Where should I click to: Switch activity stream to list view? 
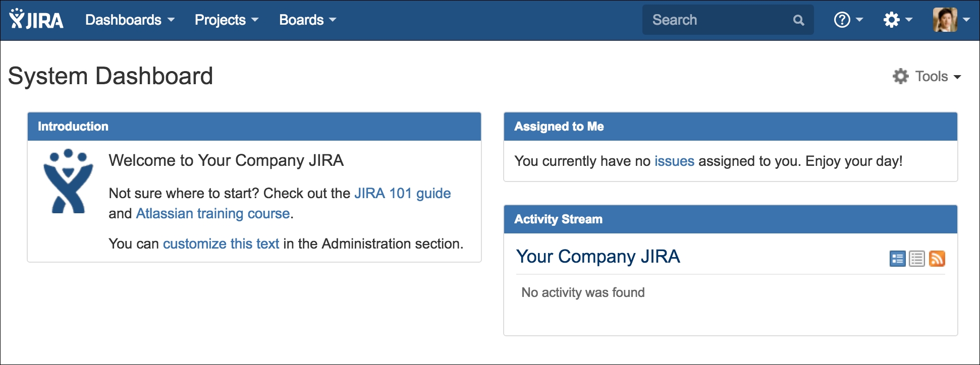(x=917, y=259)
